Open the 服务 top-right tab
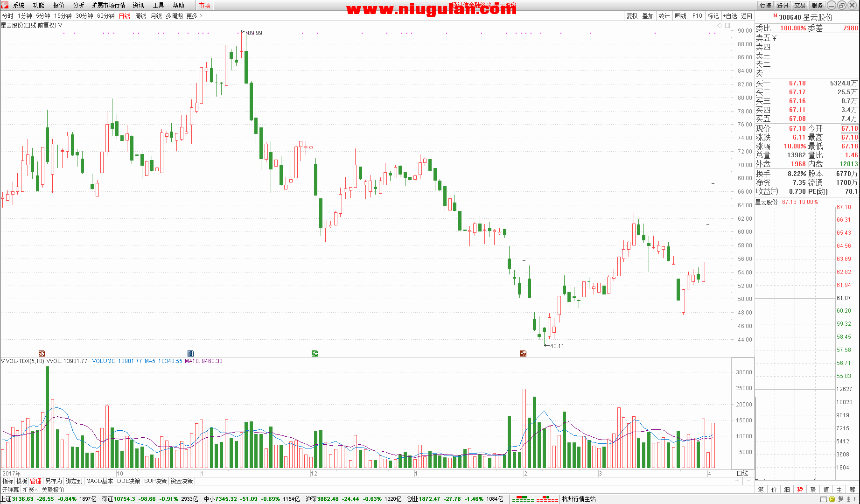This screenshot has height=504, width=860. 818,5
